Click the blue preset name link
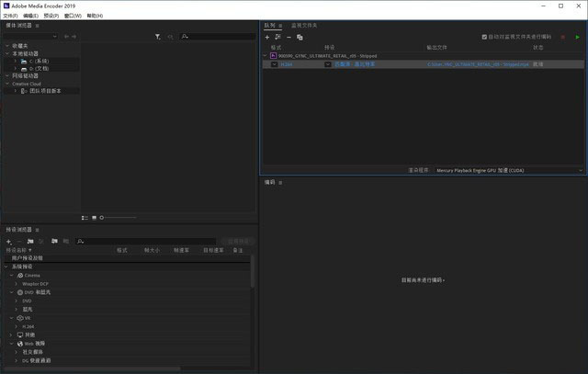This screenshot has height=374, width=588. coord(355,64)
